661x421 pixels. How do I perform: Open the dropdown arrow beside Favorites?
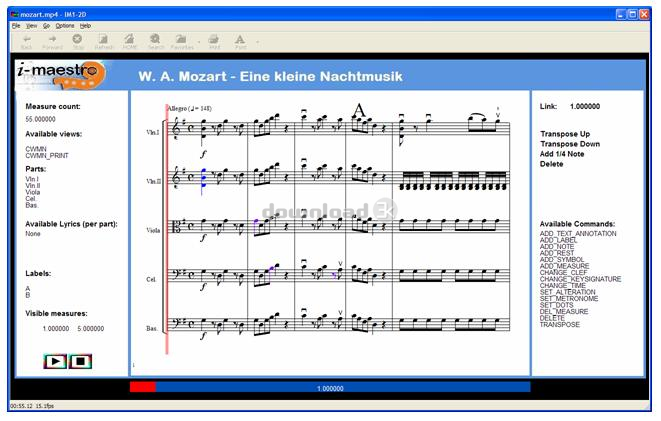(x=199, y=42)
